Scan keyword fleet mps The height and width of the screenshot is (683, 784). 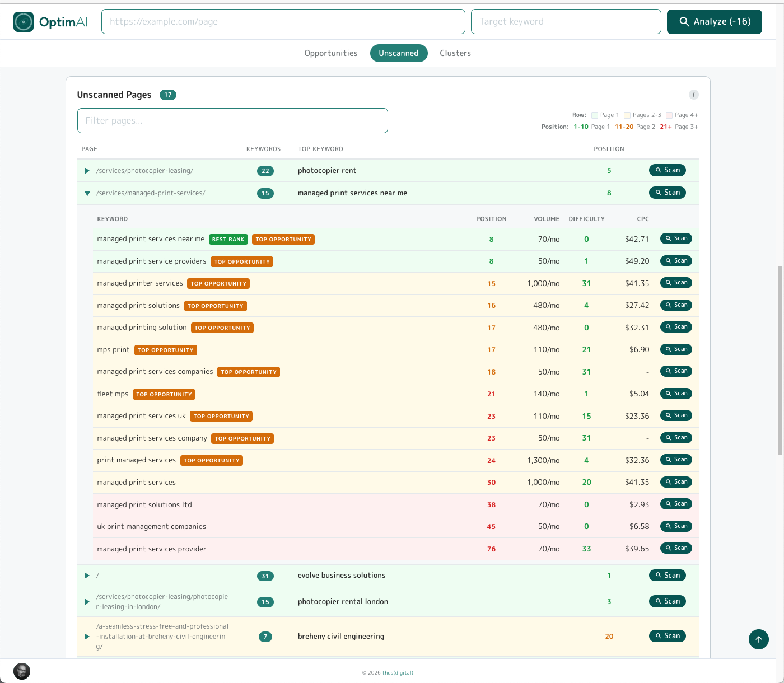pos(676,394)
